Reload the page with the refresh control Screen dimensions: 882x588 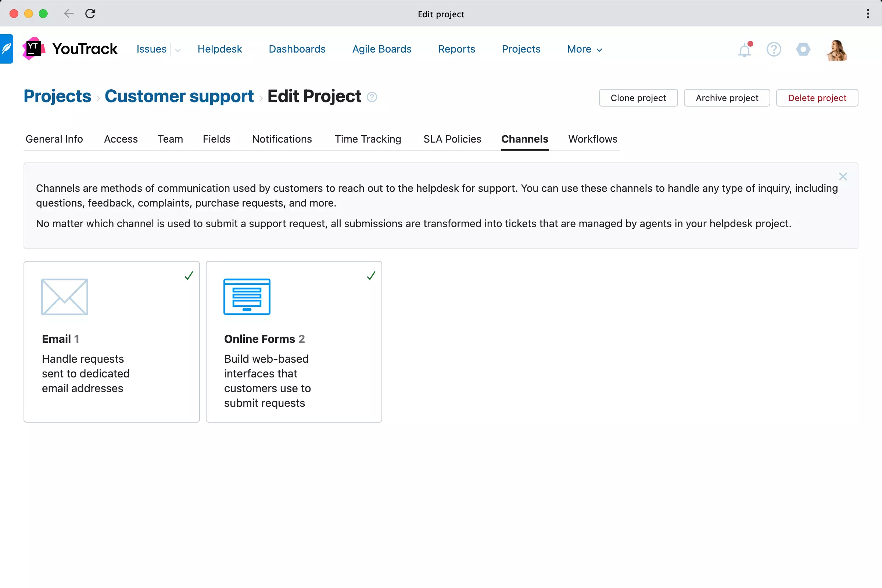click(90, 14)
